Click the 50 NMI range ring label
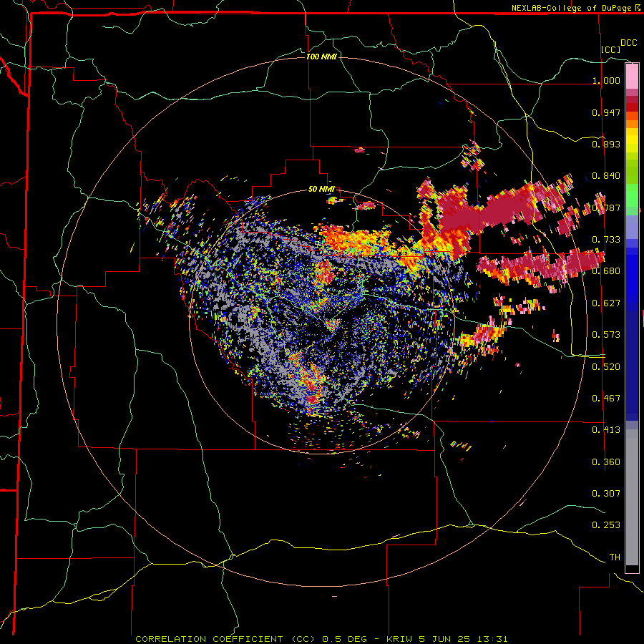644x644 pixels. click(321, 190)
